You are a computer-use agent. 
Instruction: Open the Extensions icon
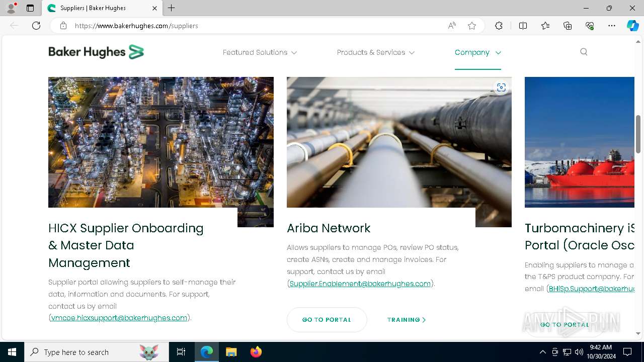(x=499, y=26)
